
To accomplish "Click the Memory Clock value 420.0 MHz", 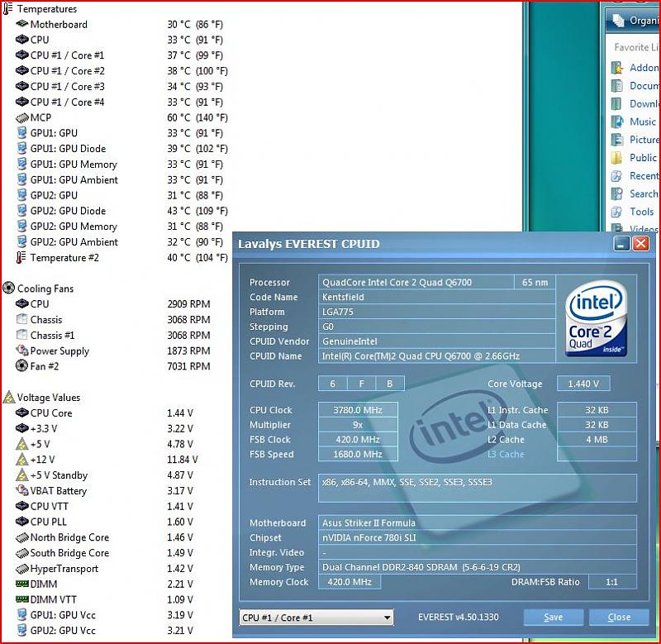I will click(x=350, y=582).
